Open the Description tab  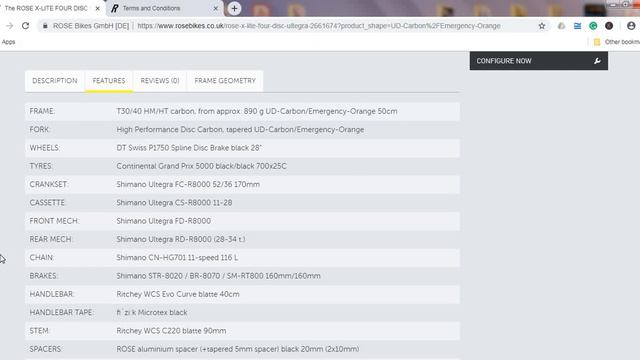[x=55, y=81]
